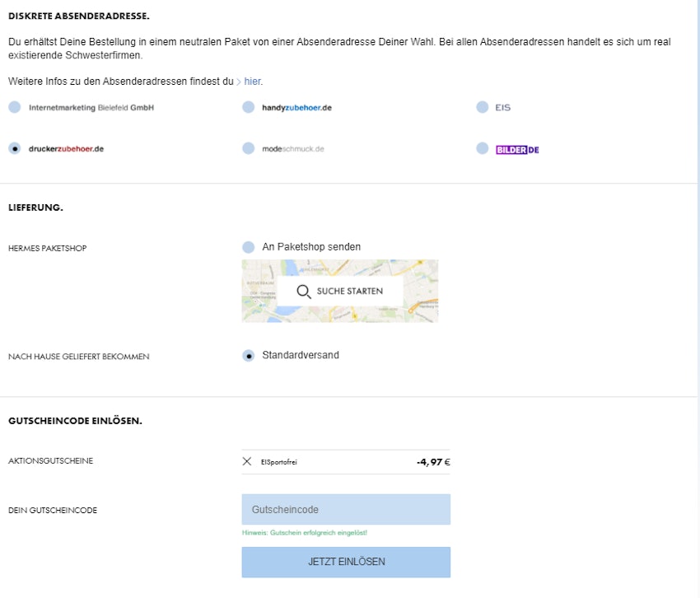Select Standardversand for home delivery
The width and height of the screenshot is (700, 598).
coord(248,355)
